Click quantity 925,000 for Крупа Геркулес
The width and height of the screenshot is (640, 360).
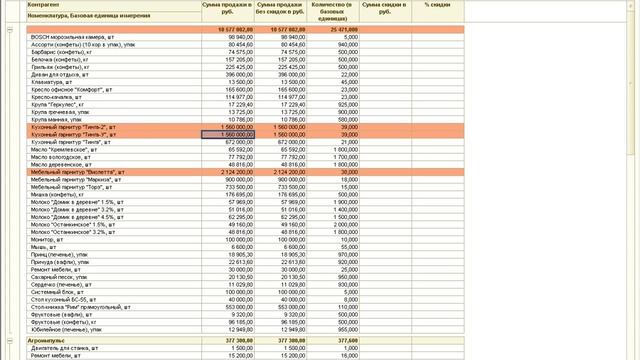tap(333, 104)
